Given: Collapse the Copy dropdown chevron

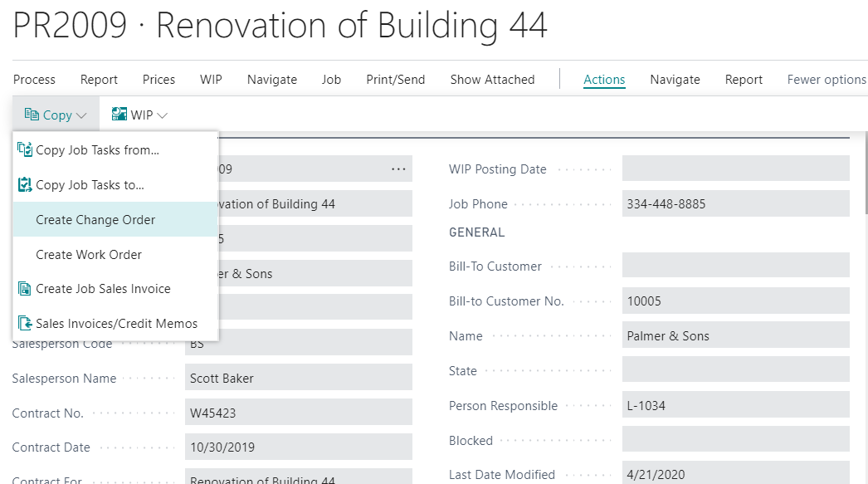Looking at the screenshot, I should 81,115.
